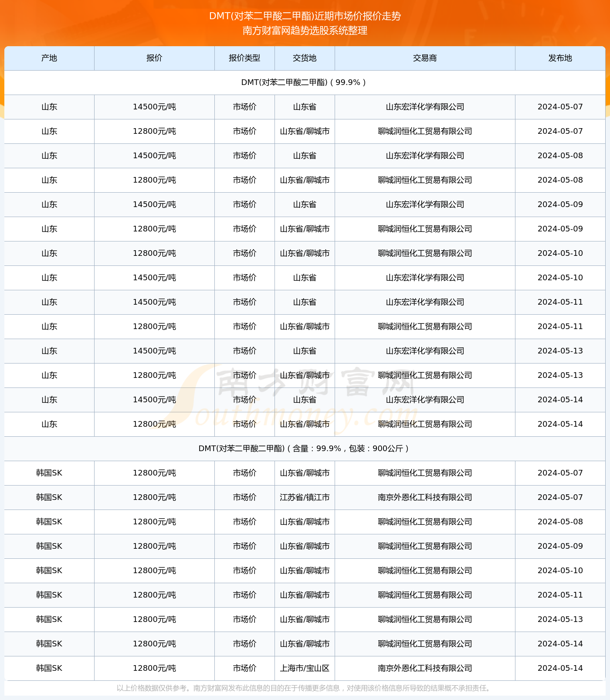Click 14500元/吨 price in the 2024-05-07 row

coord(154,107)
